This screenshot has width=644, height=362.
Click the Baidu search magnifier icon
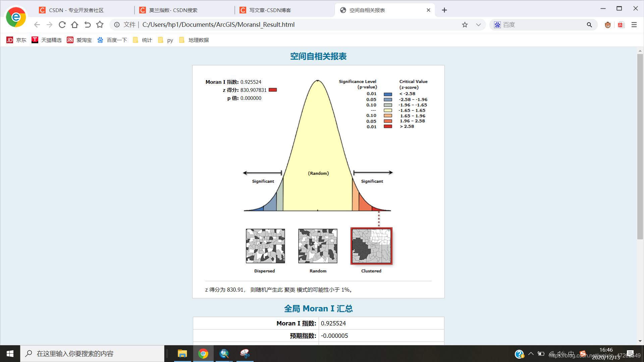point(589,24)
